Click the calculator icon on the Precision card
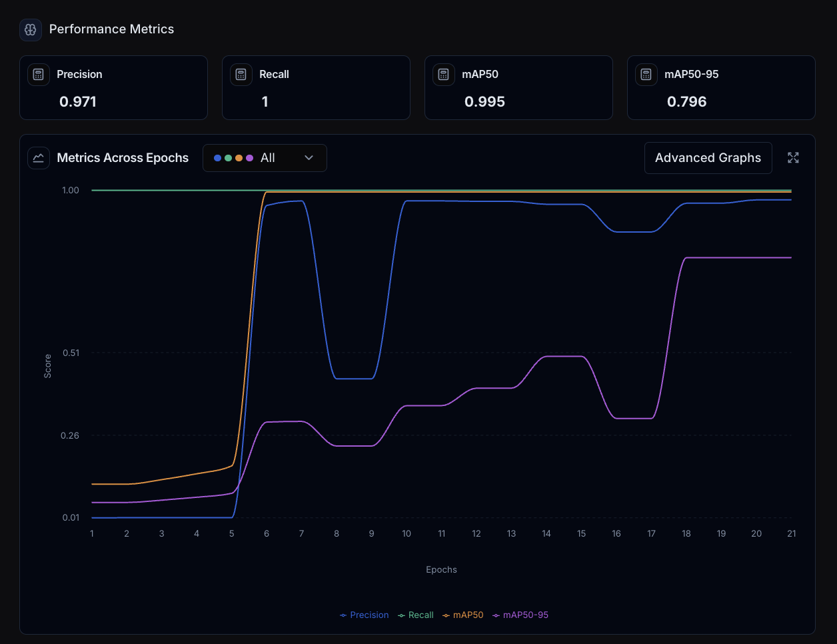Screen dimensions: 837x644 point(38,74)
